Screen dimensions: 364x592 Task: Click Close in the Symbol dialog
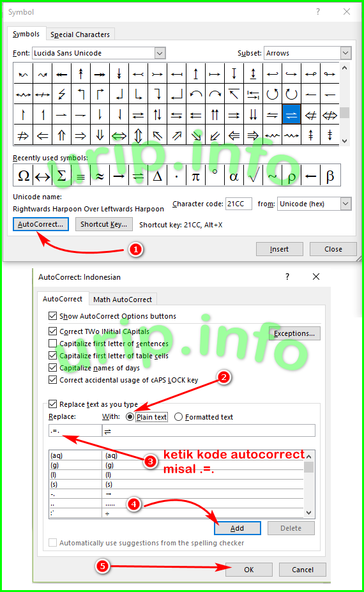click(x=333, y=249)
